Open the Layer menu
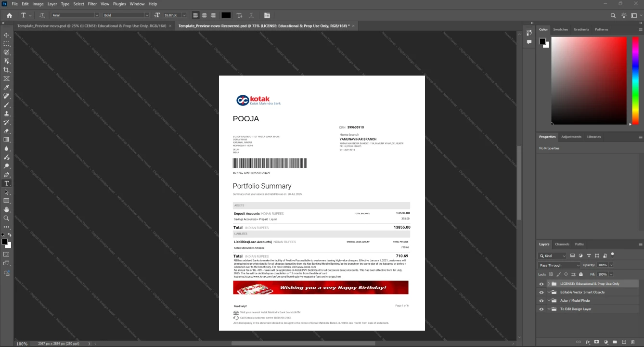Screen dimensions: 644x347 pos(52,4)
